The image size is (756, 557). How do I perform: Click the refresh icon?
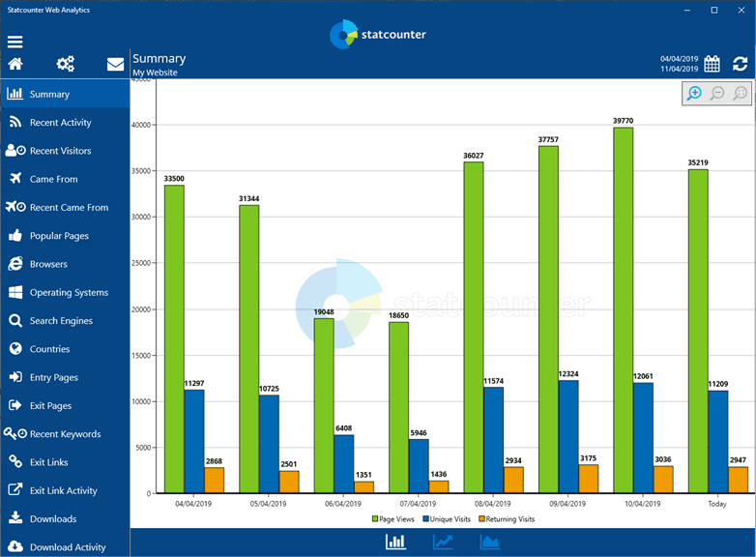point(741,64)
